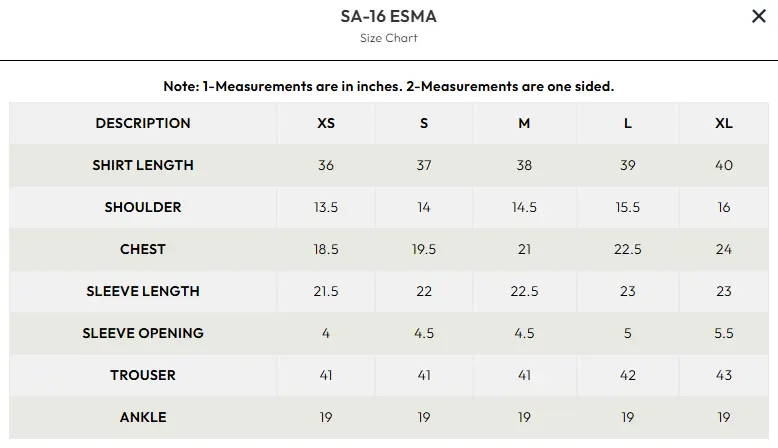Close the SA-16 ESMA size chart
This screenshot has height=448, width=778.
pos(758,17)
